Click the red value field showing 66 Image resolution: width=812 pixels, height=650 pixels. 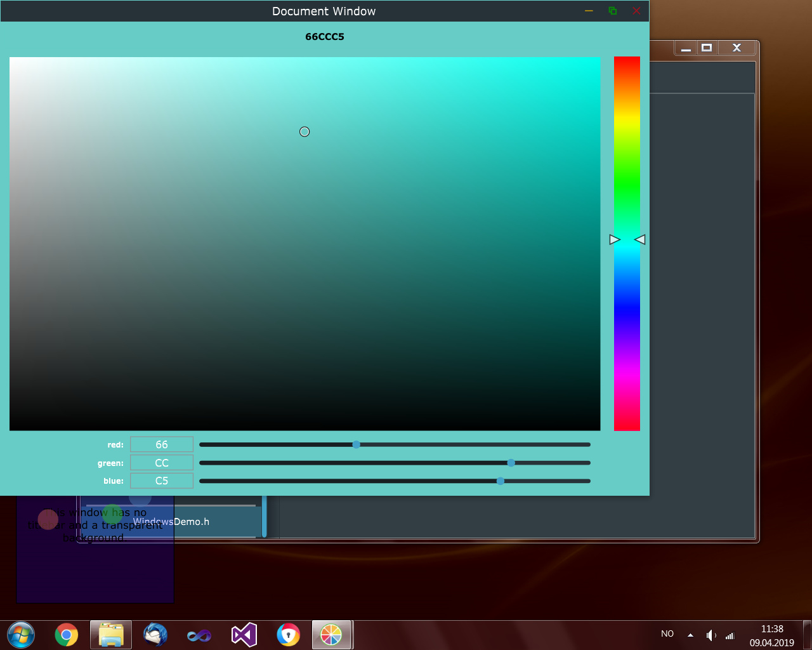click(x=162, y=445)
